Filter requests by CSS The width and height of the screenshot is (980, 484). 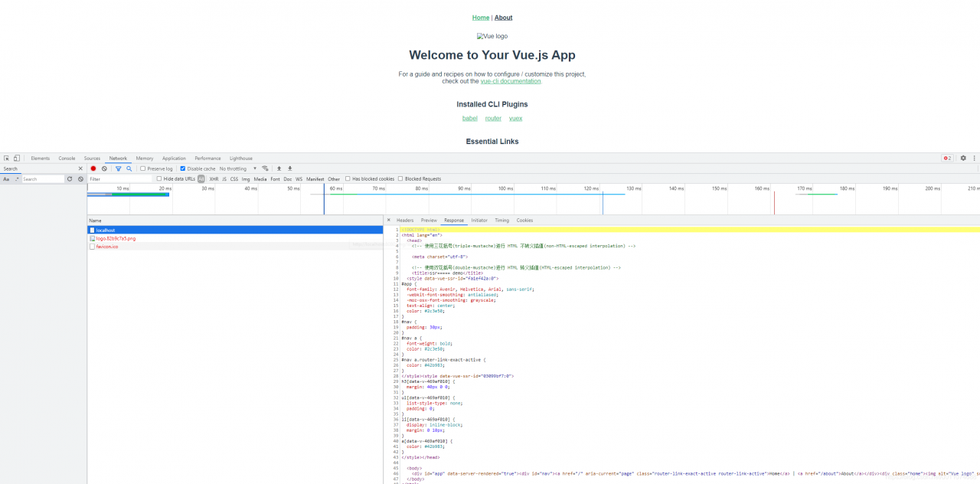click(234, 178)
